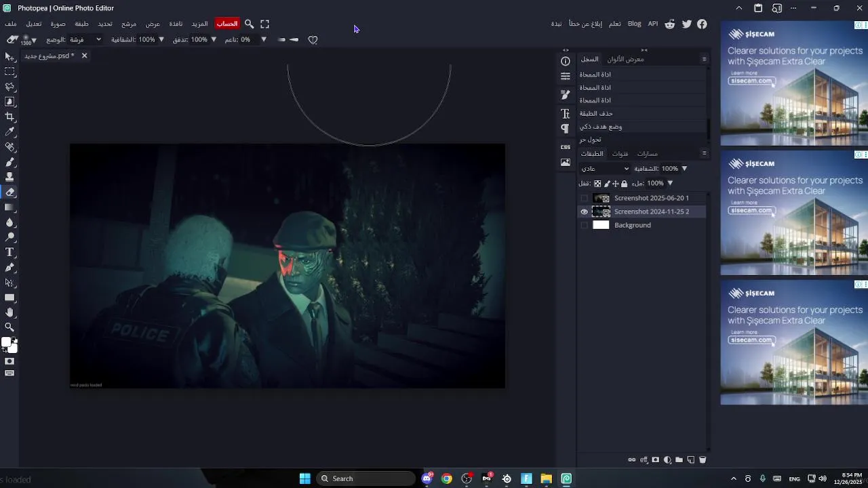Screen dimensions: 868x488
Task: Create a new layer icon
Action: [x=690, y=460]
